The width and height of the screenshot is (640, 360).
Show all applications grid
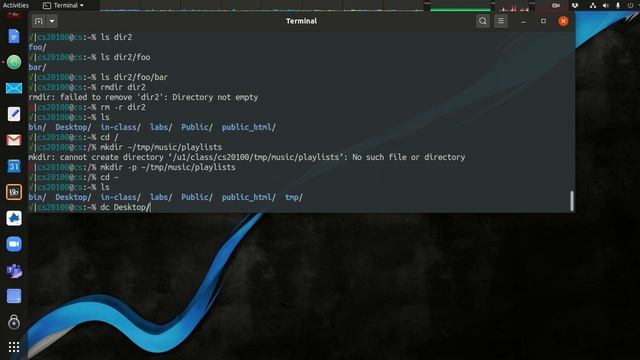click(14, 347)
